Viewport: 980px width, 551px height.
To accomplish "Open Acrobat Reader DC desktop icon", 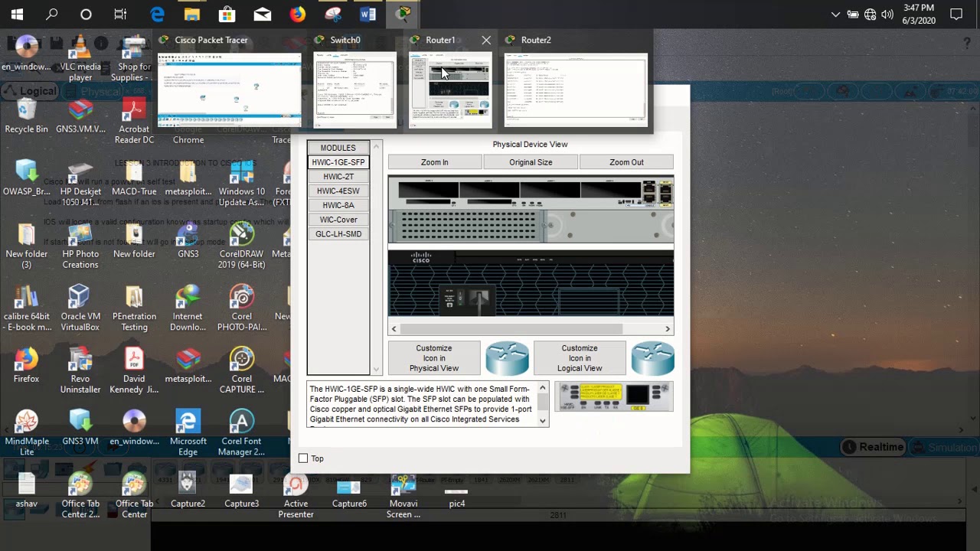I will (x=134, y=122).
